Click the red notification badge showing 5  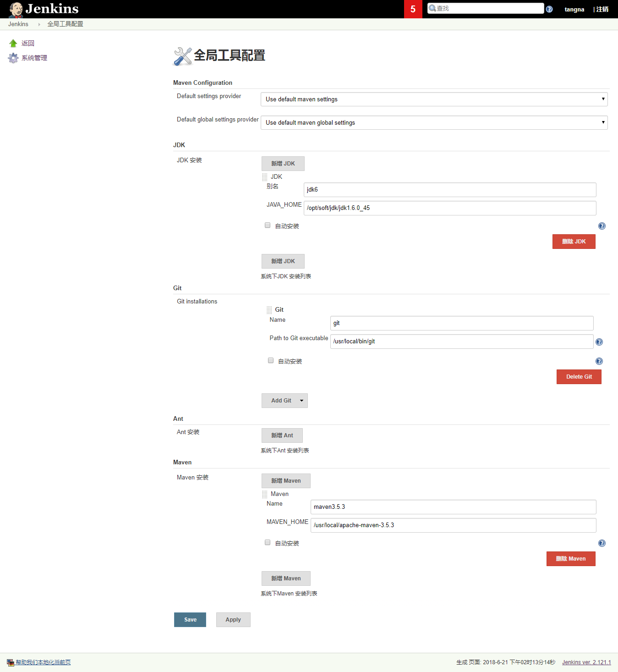coord(413,9)
